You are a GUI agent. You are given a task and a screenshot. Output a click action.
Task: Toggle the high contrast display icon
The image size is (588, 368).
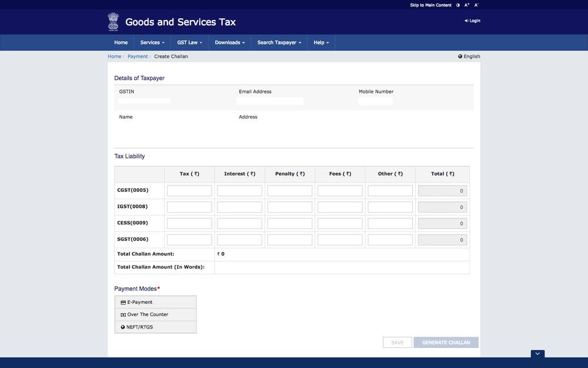pos(457,4)
